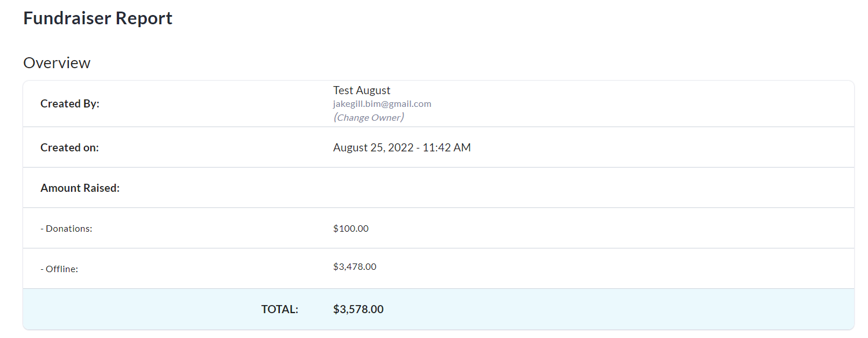Click the Offline row label
This screenshot has height=338, width=868.
pyautogui.click(x=59, y=269)
